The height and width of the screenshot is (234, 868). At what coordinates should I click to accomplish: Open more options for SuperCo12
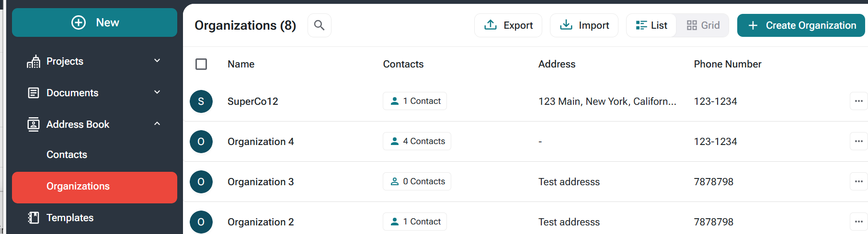[858, 101]
